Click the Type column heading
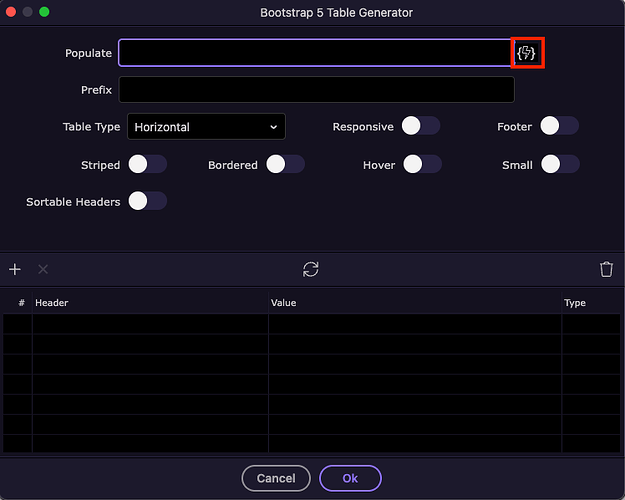The height and width of the screenshot is (500, 625). click(575, 303)
